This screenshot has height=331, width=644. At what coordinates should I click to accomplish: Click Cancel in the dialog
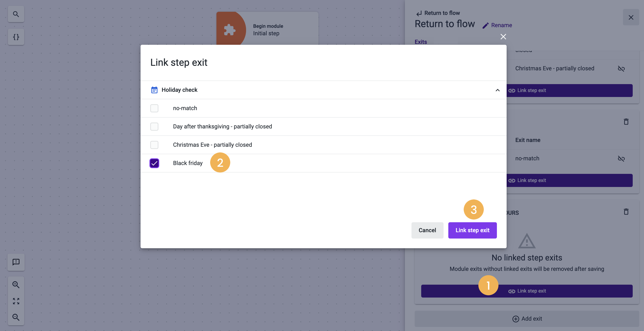tap(427, 230)
